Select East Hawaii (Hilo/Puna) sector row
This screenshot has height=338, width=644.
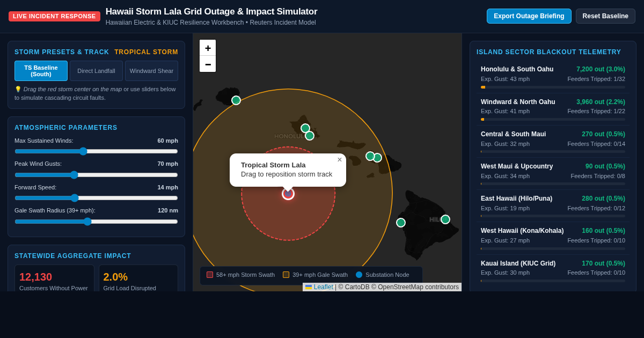553,206
